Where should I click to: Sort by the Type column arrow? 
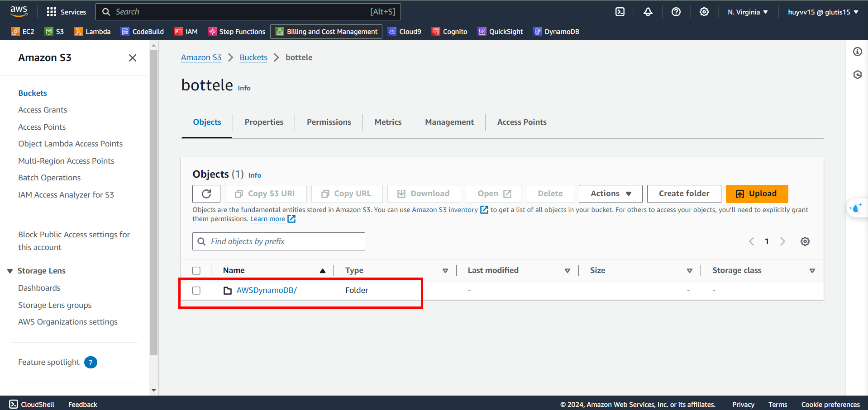(x=445, y=271)
